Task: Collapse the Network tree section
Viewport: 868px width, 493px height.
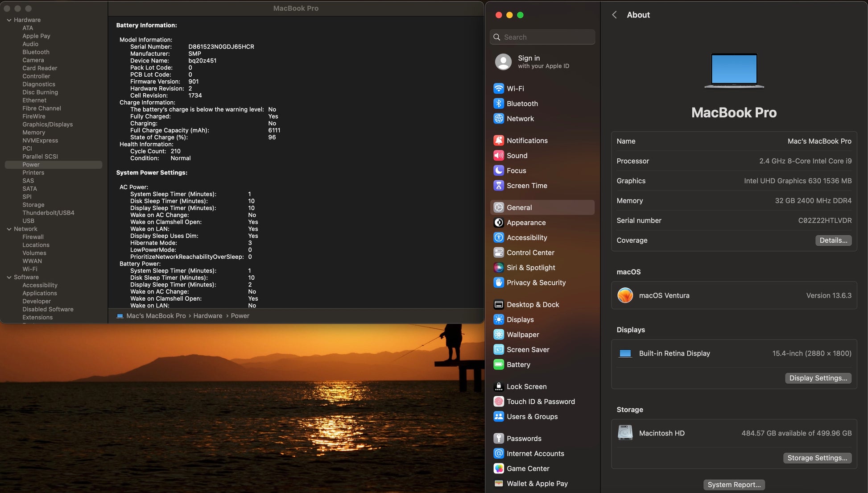Action: coord(9,229)
